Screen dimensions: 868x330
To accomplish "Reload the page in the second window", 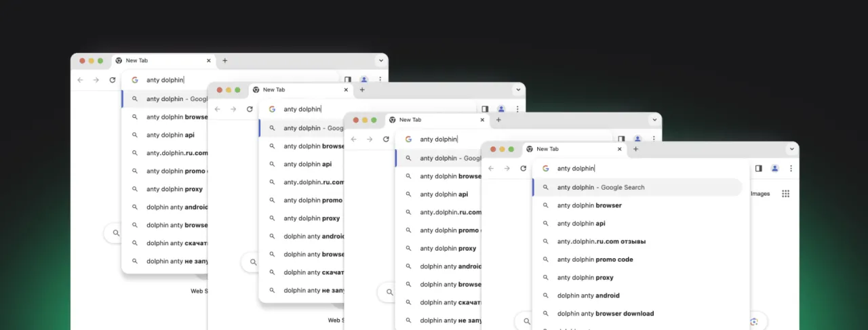I will tap(250, 109).
